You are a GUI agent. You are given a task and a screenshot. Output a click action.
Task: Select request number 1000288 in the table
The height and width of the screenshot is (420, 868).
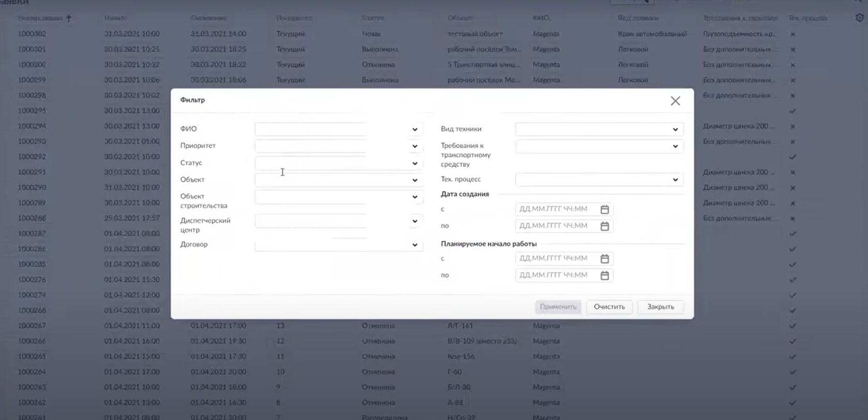32,218
